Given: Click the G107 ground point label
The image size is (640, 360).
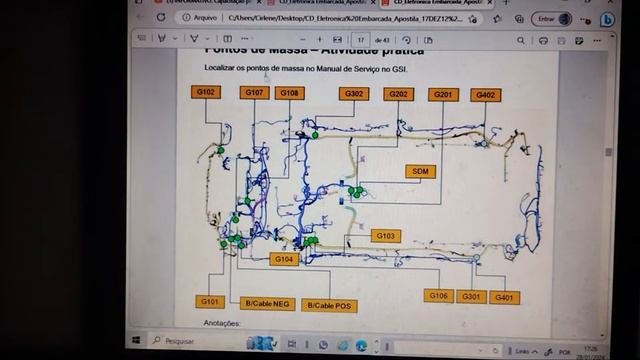Looking at the screenshot, I should pyautogui.click(x=254, y=93).
